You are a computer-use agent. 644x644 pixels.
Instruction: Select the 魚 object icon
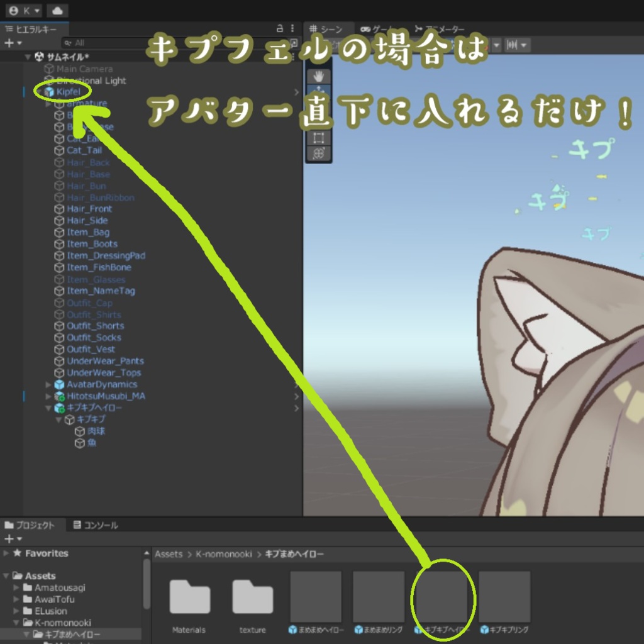click(x=80, y=443)
